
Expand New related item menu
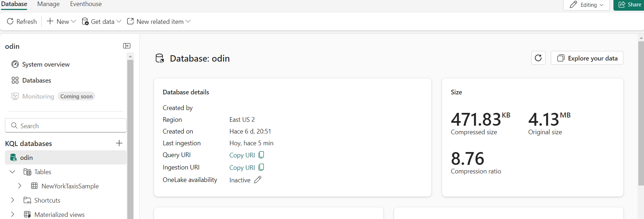[159, 22]
